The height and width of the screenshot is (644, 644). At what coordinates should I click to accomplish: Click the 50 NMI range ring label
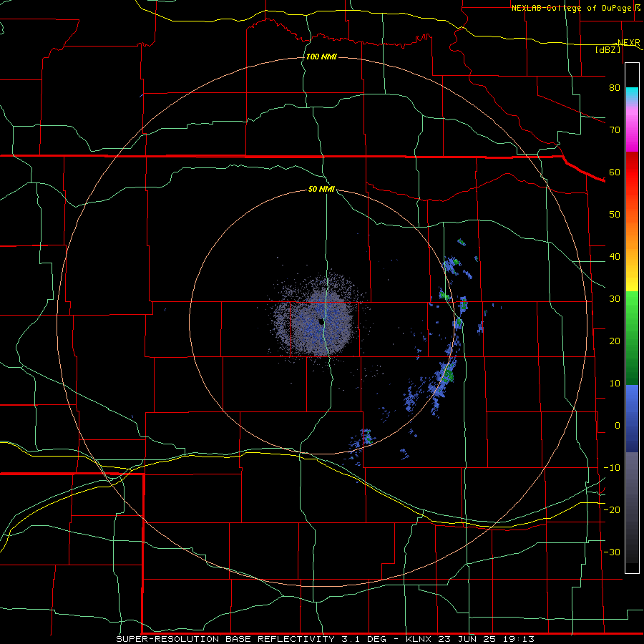point(321,190)
